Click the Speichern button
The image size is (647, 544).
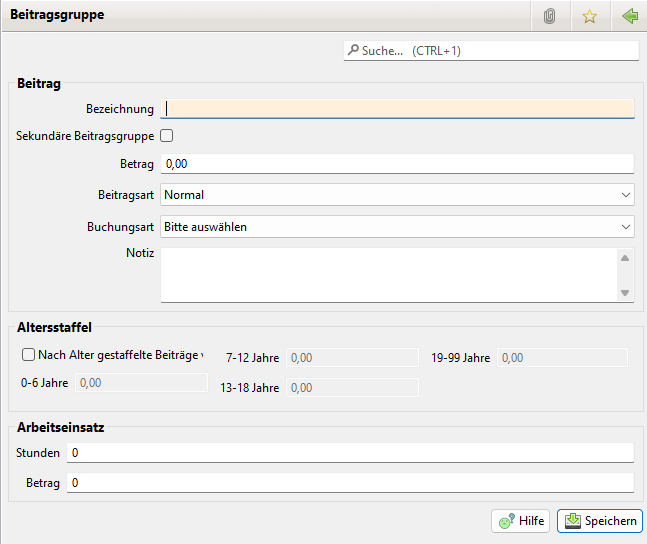click(599, 521)
